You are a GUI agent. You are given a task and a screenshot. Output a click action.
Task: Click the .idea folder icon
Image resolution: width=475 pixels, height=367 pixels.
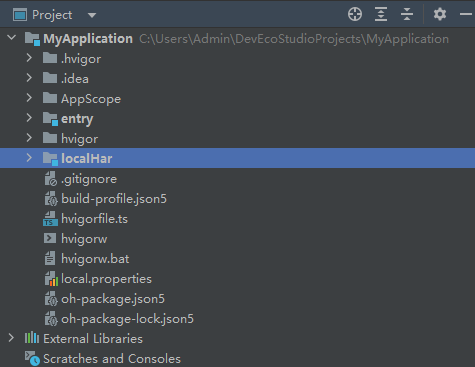tap(50, 78)
